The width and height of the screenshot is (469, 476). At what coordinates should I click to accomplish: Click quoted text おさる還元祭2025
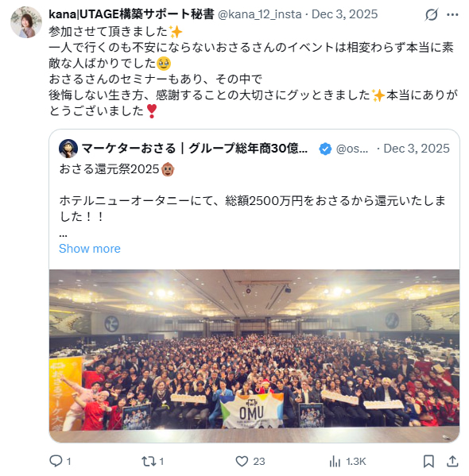pos(110,169)
